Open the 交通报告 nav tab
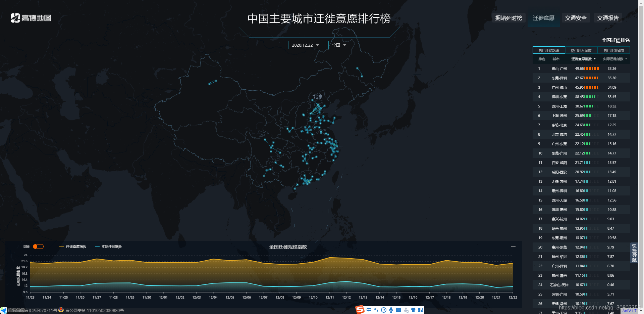The width and height of the screenshot is (644, 314). click(x=608, y=18)
